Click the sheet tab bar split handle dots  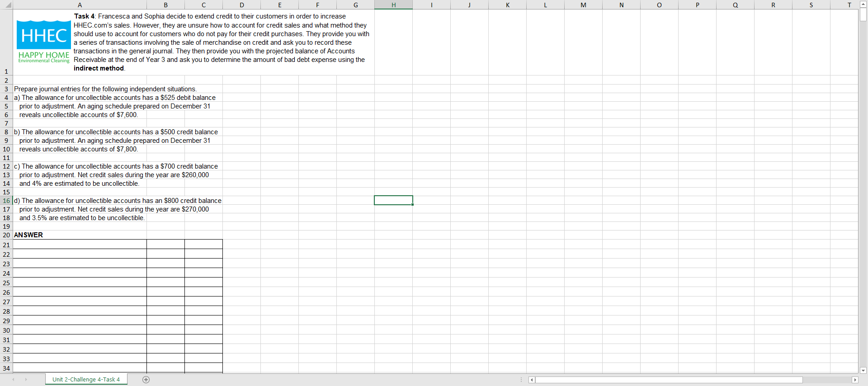(x=521, y=380)
